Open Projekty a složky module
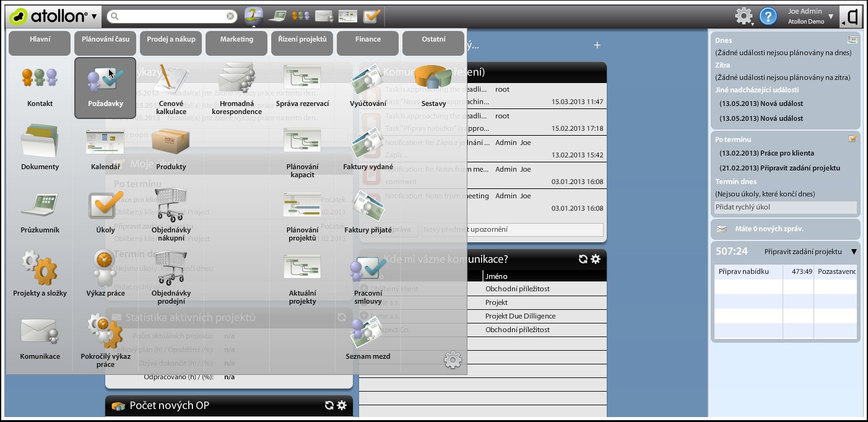 [40, 270]
